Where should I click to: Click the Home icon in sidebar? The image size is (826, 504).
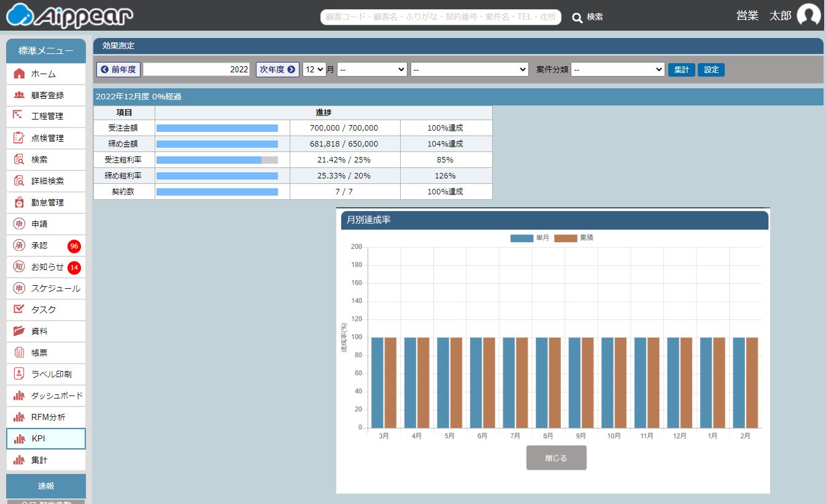click(19, 74)
